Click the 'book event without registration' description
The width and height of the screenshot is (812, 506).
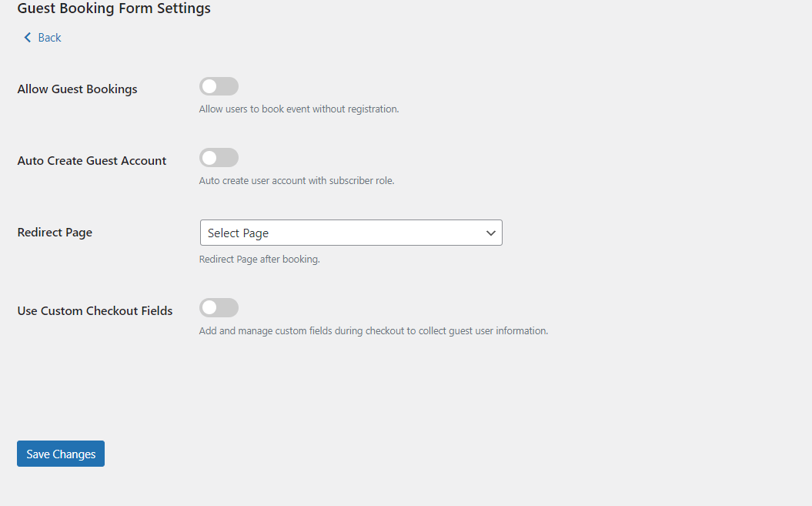click(299, 109)
